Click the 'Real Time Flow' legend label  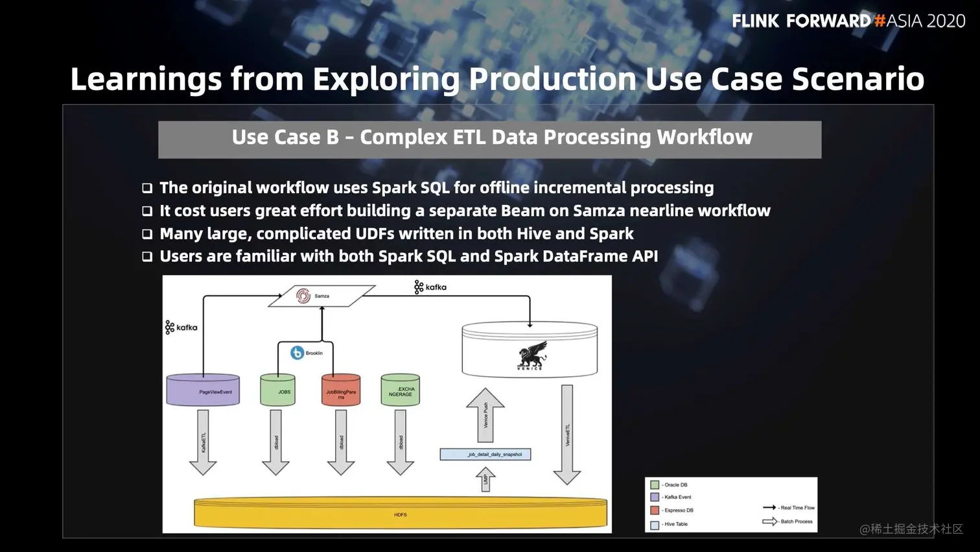click(x=797, y=508)
